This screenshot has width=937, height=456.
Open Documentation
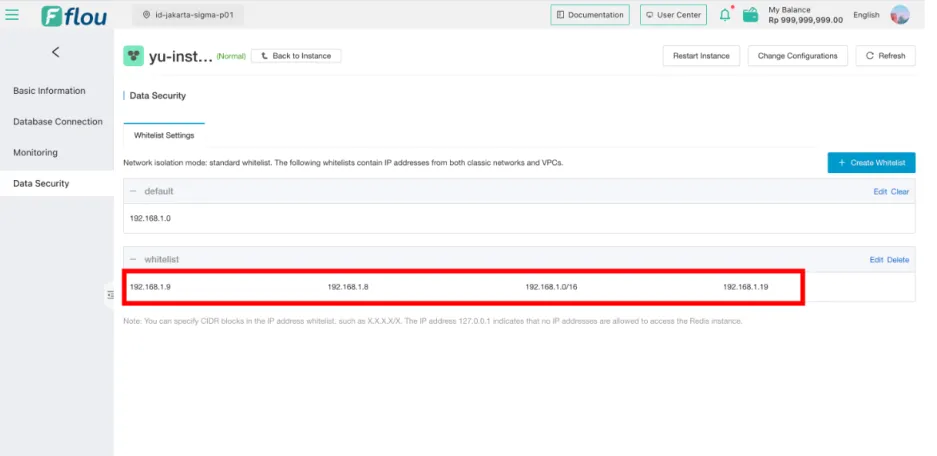click(x=590, y=15)
